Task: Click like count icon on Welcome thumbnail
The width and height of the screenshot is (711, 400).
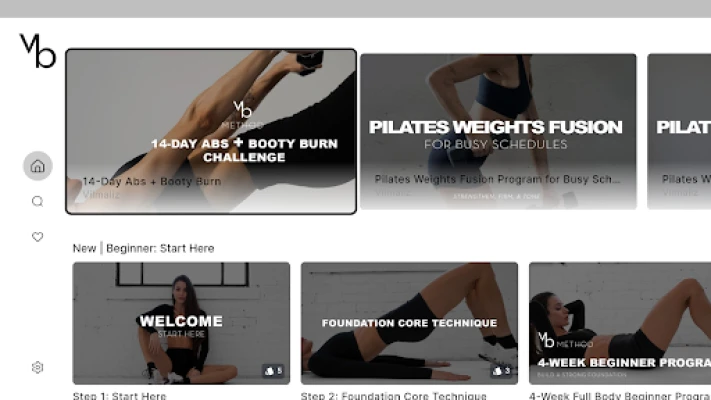Action: point(273,371)
